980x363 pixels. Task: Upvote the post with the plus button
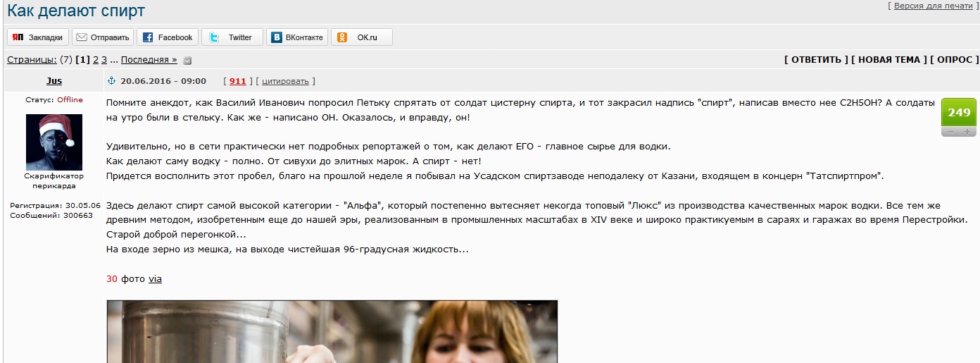[x=967, y=132]
